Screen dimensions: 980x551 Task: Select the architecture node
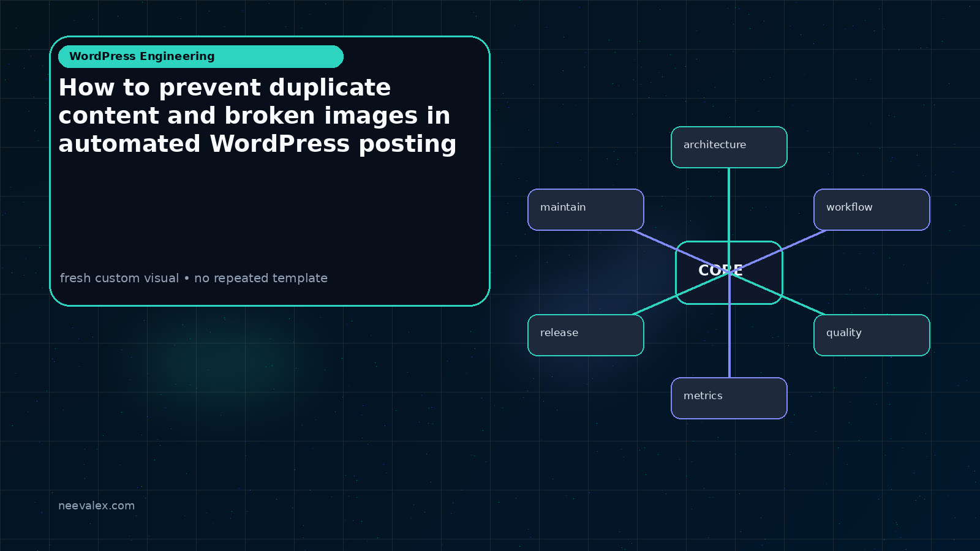tap(729, 147)
